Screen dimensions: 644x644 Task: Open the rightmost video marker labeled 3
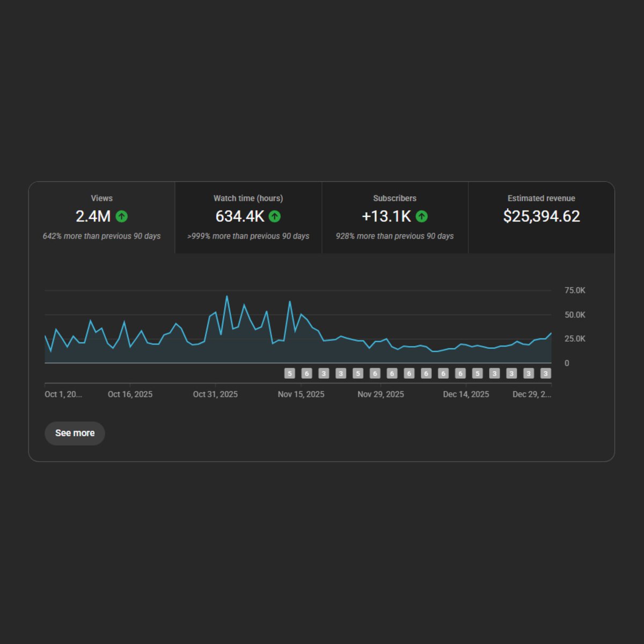(x=546, y=374)
